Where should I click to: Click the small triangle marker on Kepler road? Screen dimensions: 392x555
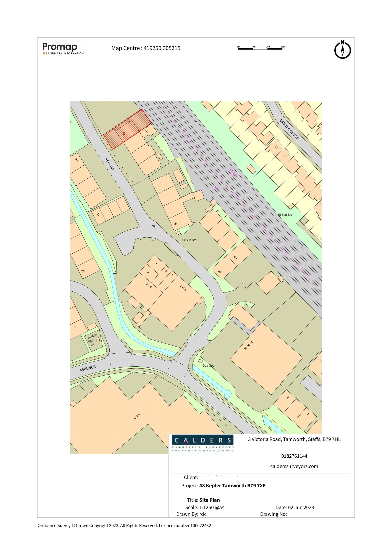[x=153, y=226]
